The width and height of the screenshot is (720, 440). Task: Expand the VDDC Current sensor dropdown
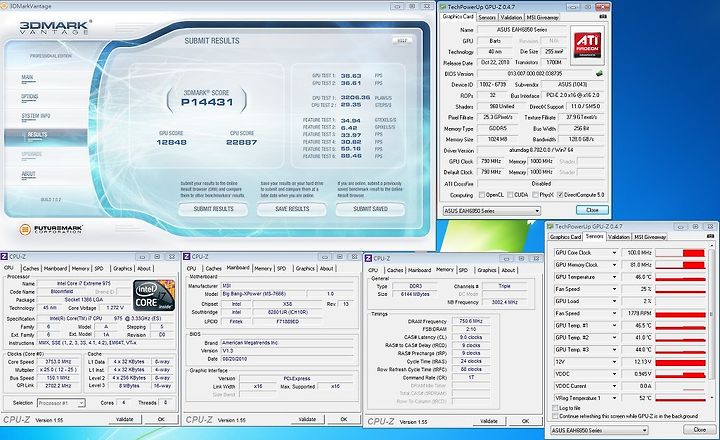pos(614,386)
